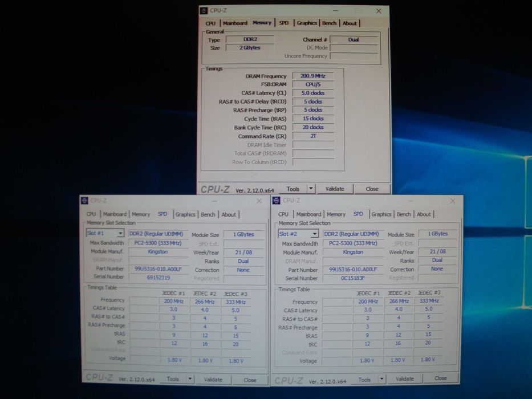This screenshot has height=399, width=532.
Task: Click Tools button in the top Memory window
Action: tap(293, 189)
